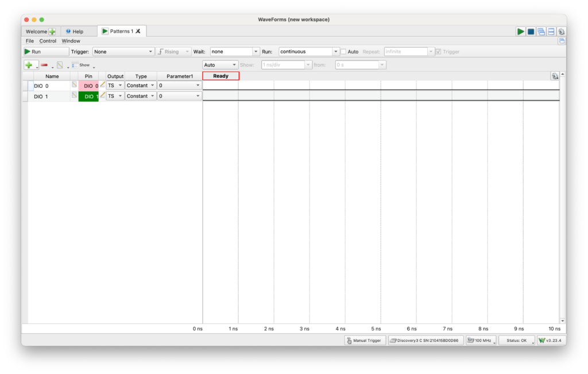Image resolution: width=588 pixels, height=374 pixels.
Task: Open the Type dropdown for DIO 0
Action: (141, 86)
